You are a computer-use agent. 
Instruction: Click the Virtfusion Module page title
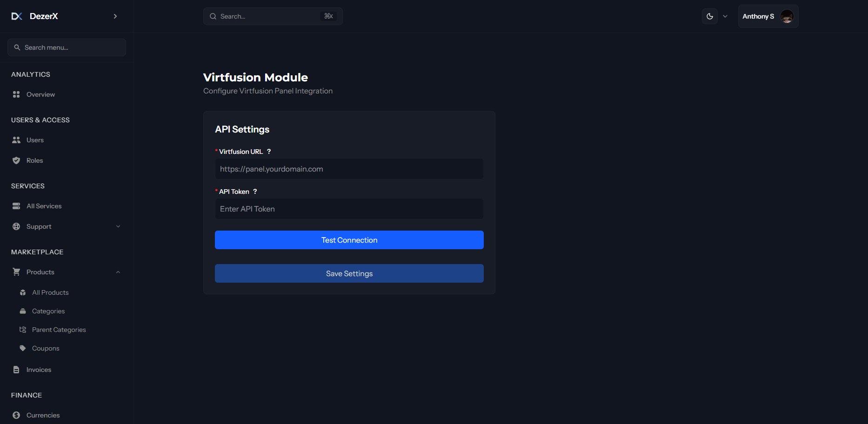coord(255,77)
